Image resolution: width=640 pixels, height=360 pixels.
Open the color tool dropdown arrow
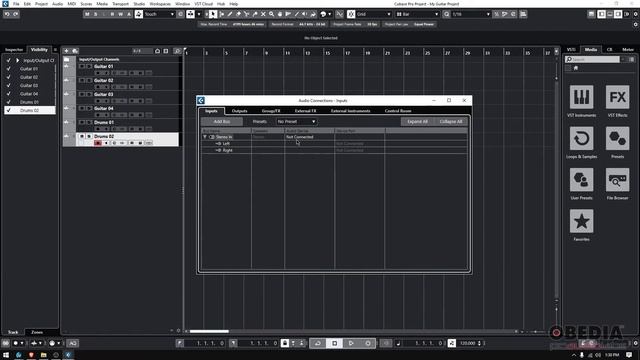point(329,14)
